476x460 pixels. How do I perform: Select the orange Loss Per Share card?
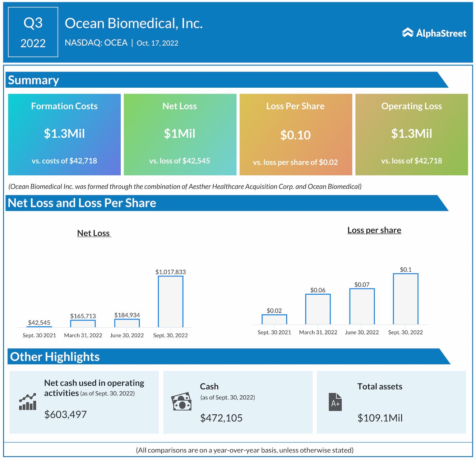coord(296,134)
